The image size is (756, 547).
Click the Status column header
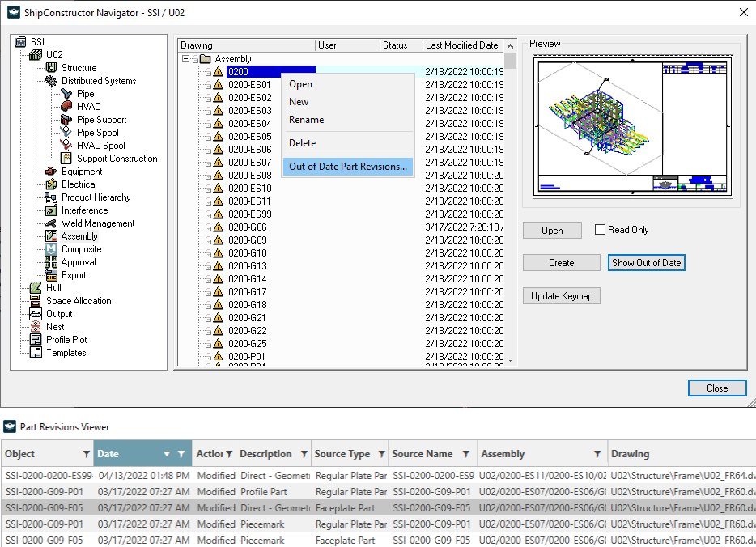coord(401,45)
